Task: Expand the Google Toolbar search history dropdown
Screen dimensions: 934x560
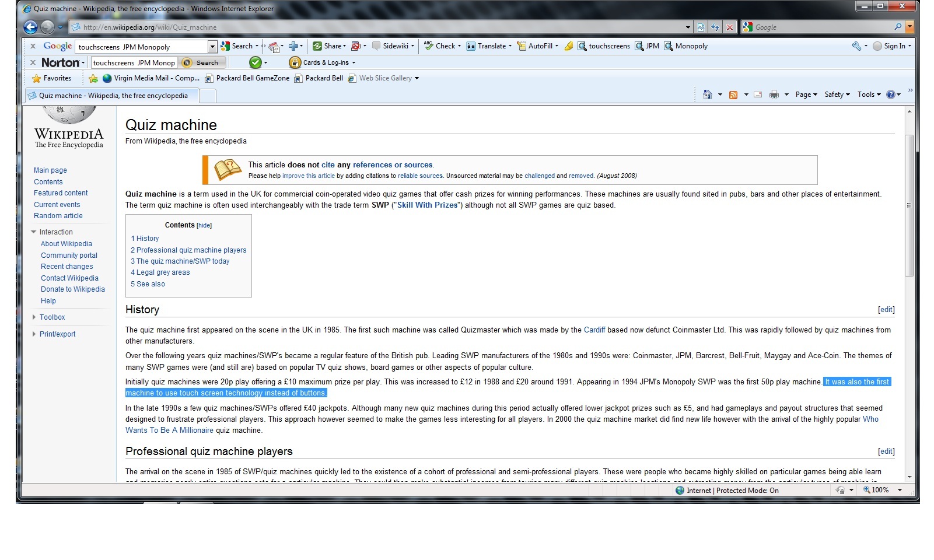Action: (x=212, y=46)
